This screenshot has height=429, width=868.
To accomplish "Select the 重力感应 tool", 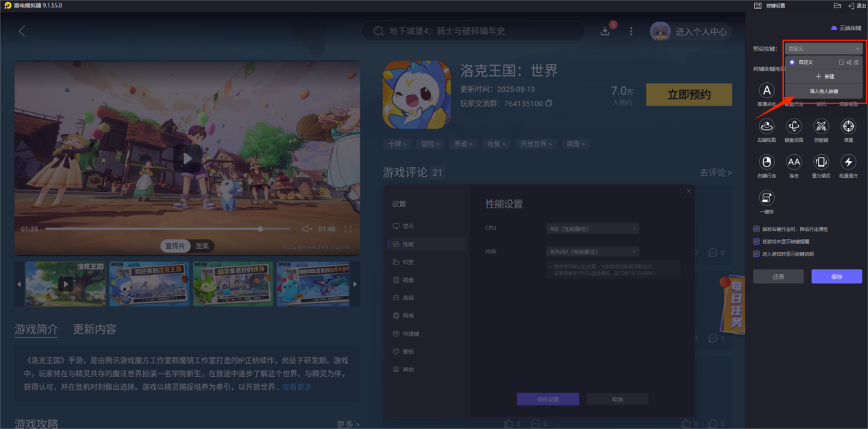I will (x=821, y=162).
